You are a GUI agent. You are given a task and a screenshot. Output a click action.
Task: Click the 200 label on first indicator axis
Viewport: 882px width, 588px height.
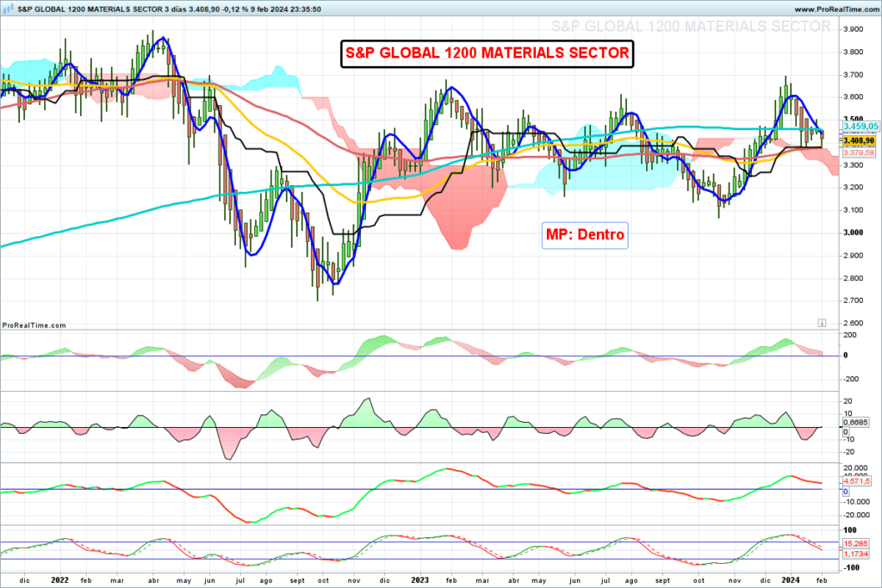coord(850,335)
